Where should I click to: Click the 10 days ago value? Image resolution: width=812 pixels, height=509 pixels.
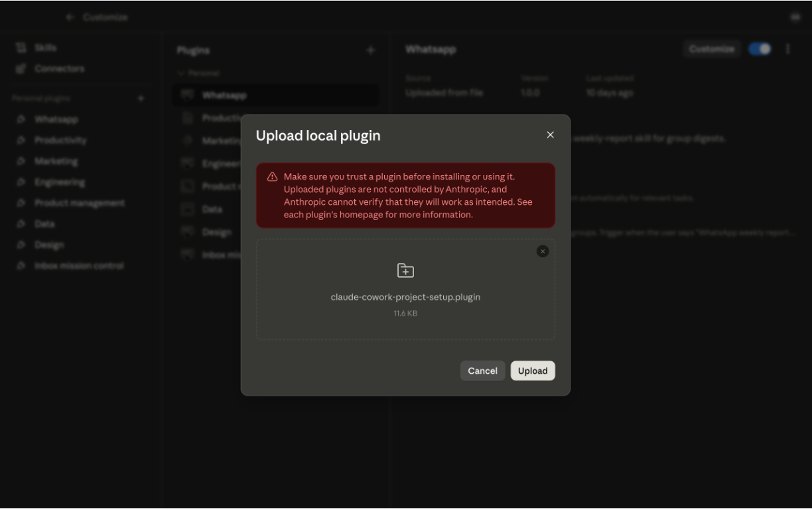click(x=610, y=93)
